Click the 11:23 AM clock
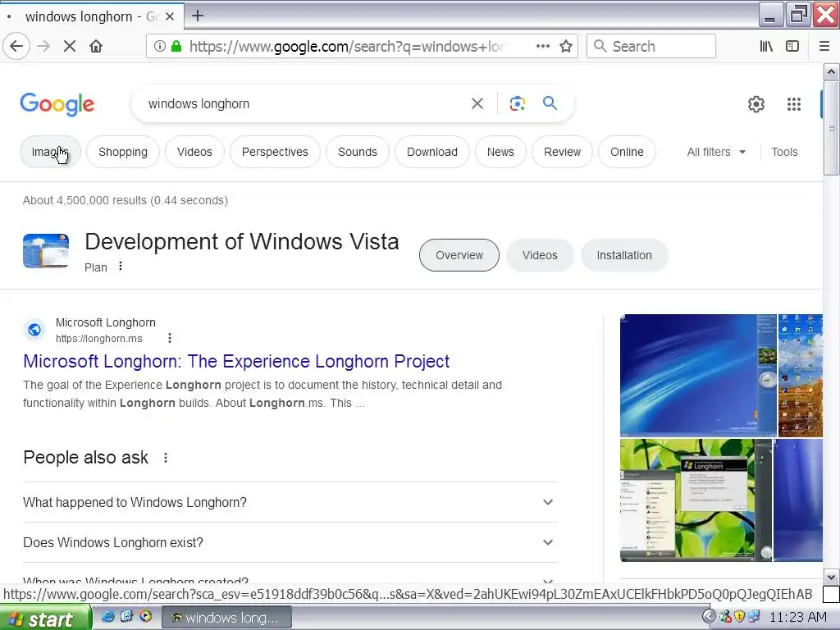840x630 pixels. [x=797, y=618]
